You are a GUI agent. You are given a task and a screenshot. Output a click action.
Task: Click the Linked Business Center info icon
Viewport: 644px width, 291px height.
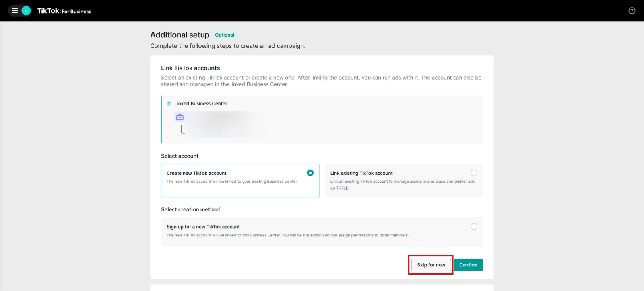click(x=169, y=104)
